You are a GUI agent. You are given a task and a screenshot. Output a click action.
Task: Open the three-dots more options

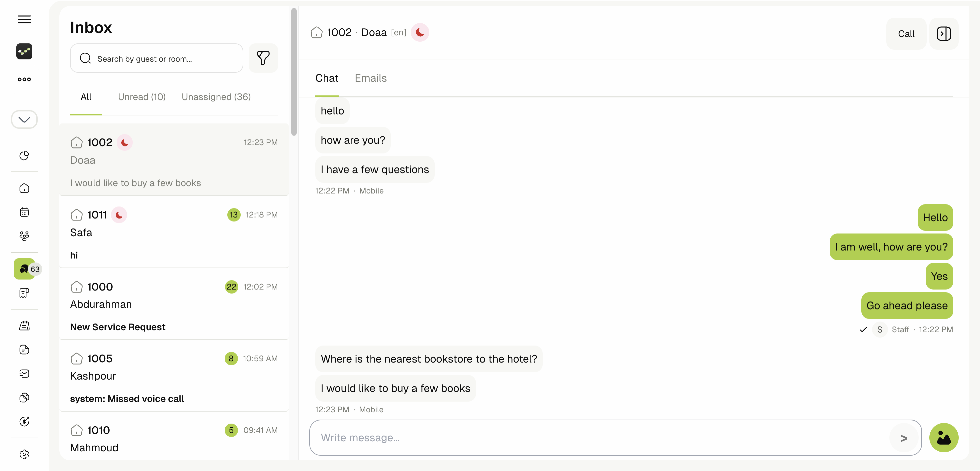point(24,79)
